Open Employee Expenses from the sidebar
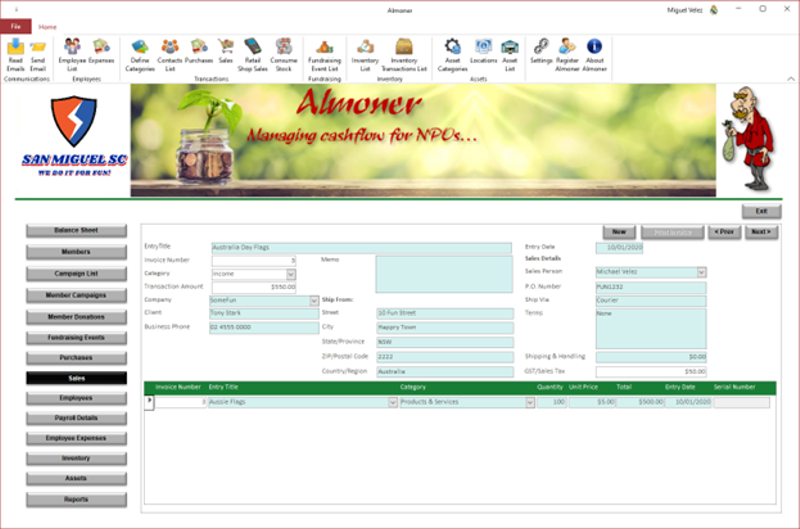800x529 pixels. [76, 438]
